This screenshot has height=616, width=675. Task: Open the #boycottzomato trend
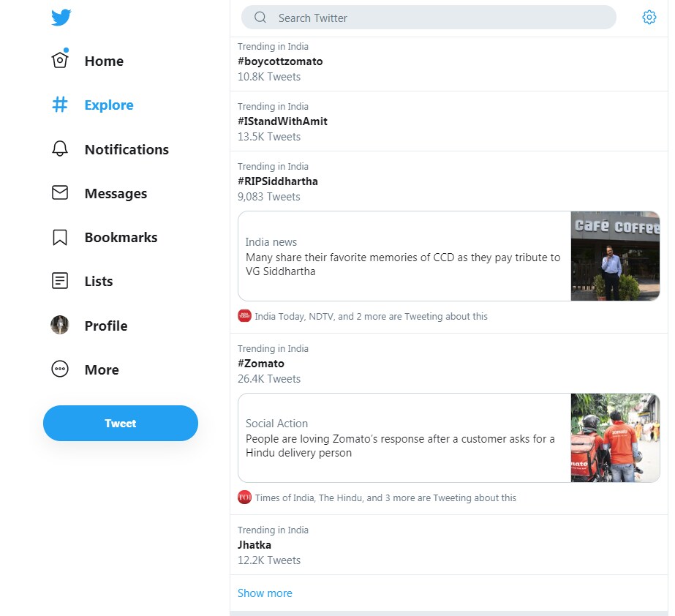280,61
